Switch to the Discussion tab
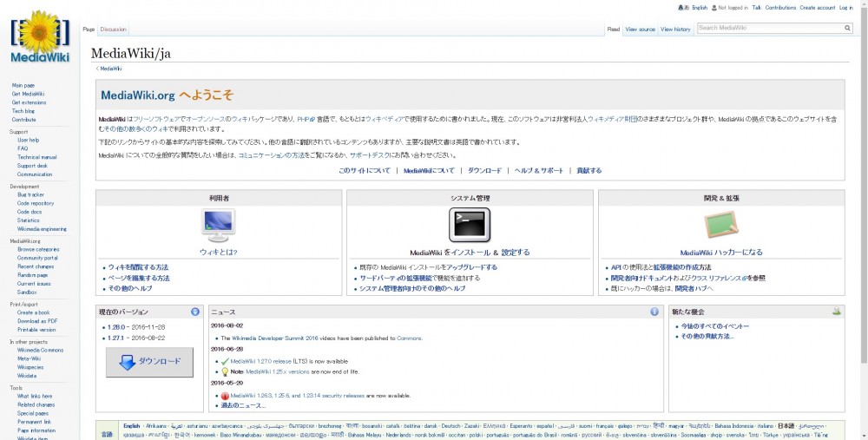This screenshot has width=868, height=440. (114, 30)
